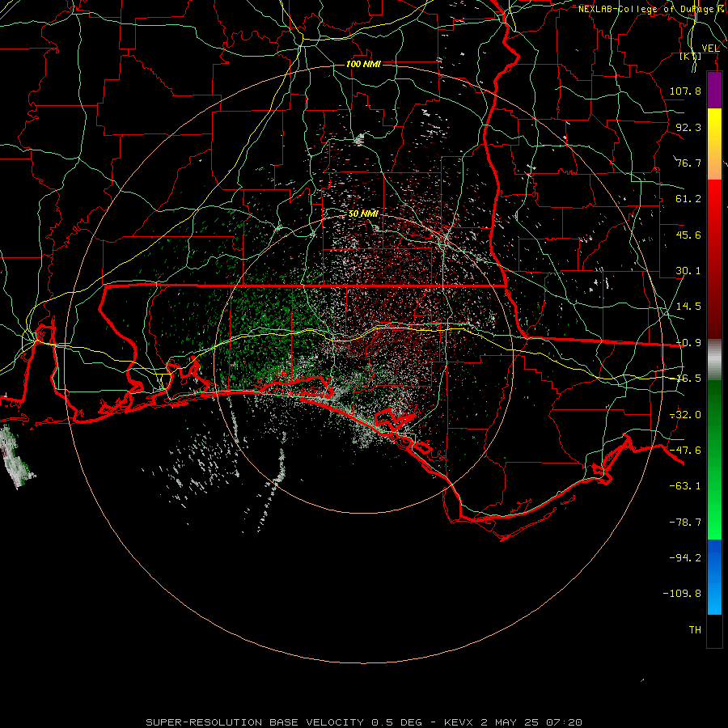Click the -0.9 value on velocity scale
This screenshot has width=728, height=728.
point(688,343)
